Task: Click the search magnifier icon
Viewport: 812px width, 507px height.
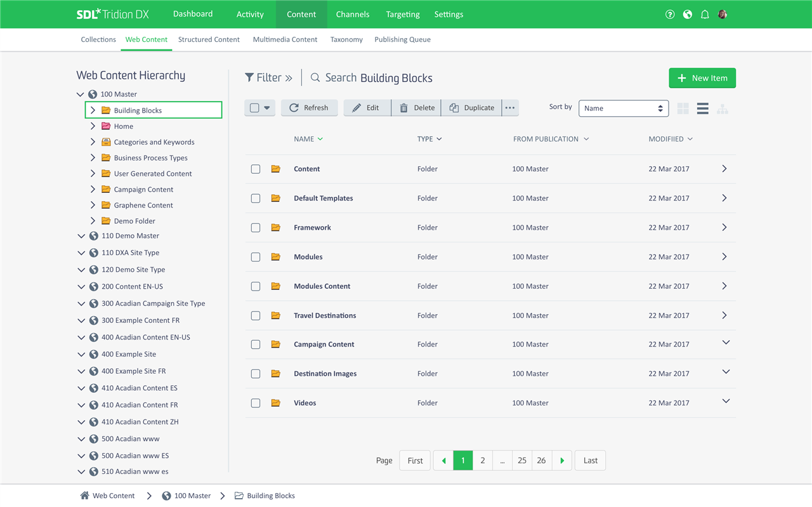Action: 315,77
